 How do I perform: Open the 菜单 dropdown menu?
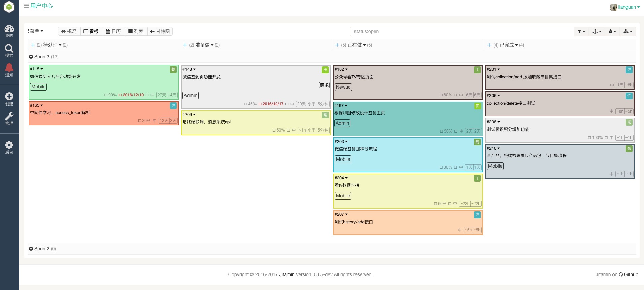[x=36, y=31]
